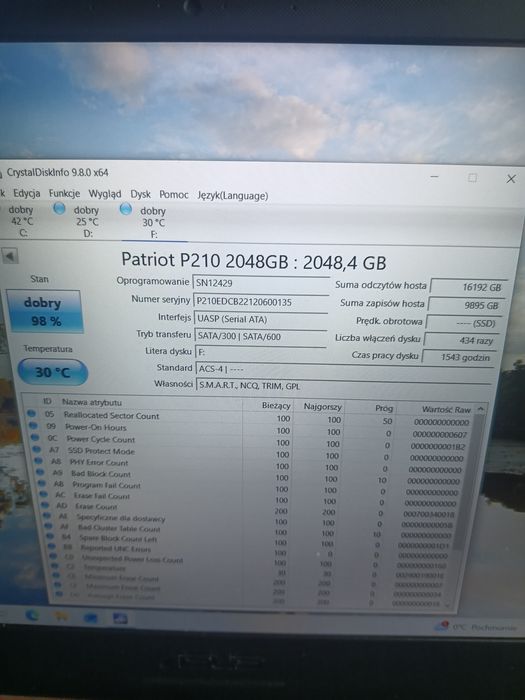This screenshot has width=525, height=700.
Task: Click the blue health orb for drive D:
Action: (x=59, y=208)
